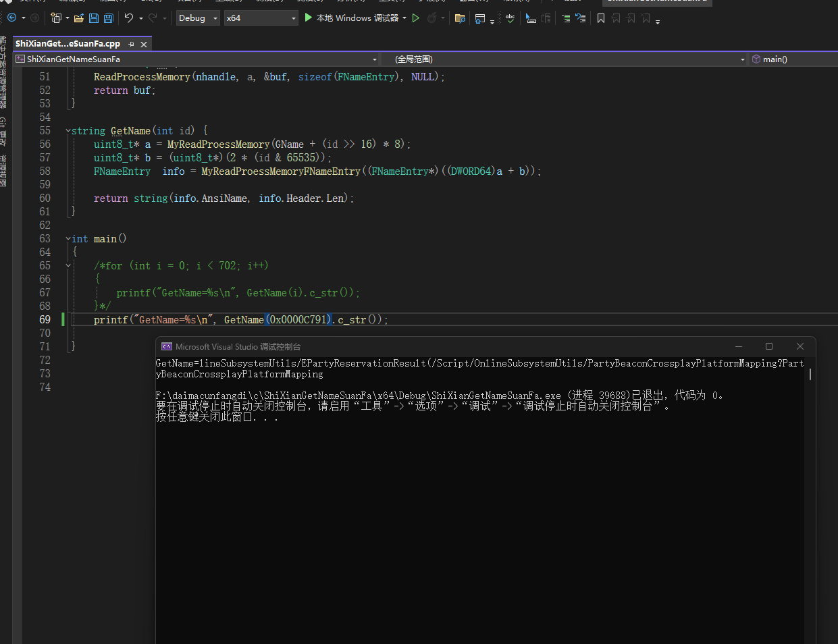Click the navigate backward arrow icon
This screenshot has height=644, width=838.
coord(11,18)
